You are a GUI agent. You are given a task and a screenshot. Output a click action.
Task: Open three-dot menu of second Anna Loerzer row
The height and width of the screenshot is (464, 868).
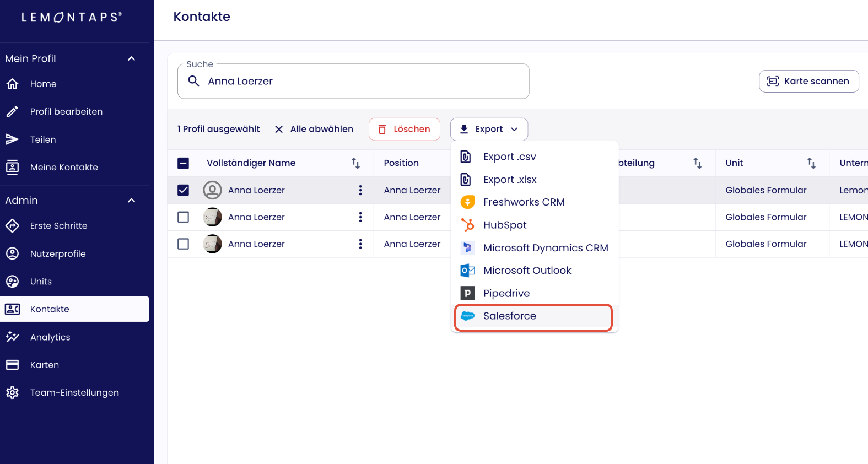(x=360, y=217)
